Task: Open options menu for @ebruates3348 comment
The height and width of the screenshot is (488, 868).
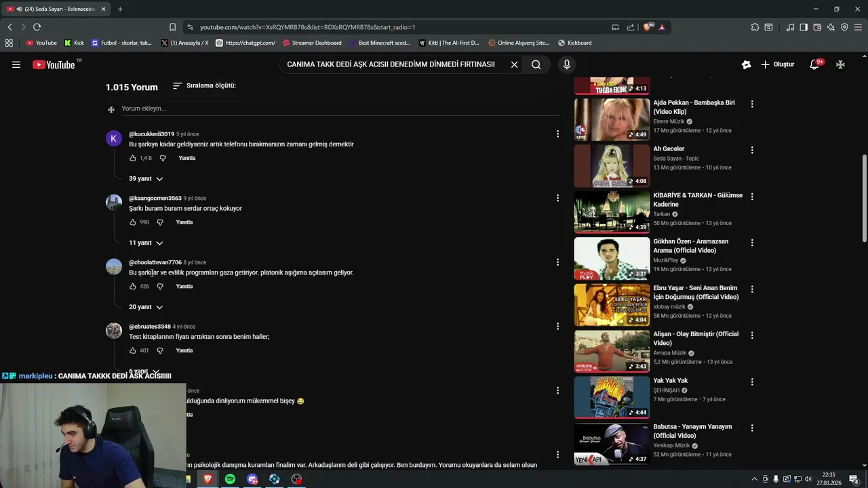Action: coord(557,326)
